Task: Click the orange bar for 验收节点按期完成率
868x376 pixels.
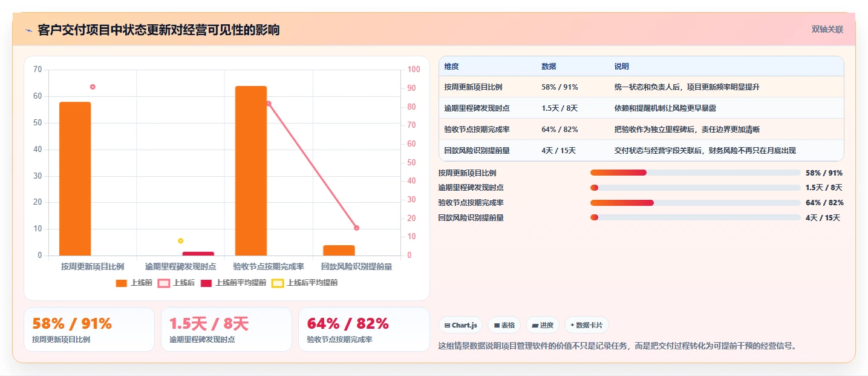Action: [x=251, y=171]
